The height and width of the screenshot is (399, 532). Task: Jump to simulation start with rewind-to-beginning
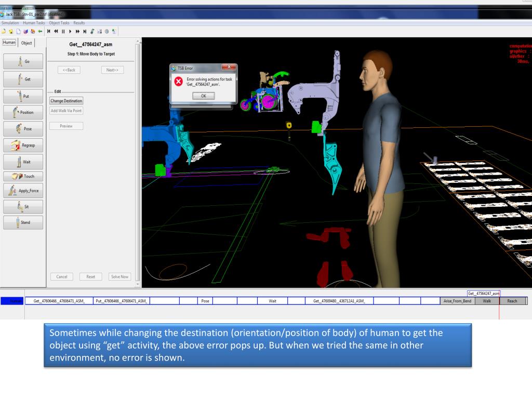pos(49,32)
